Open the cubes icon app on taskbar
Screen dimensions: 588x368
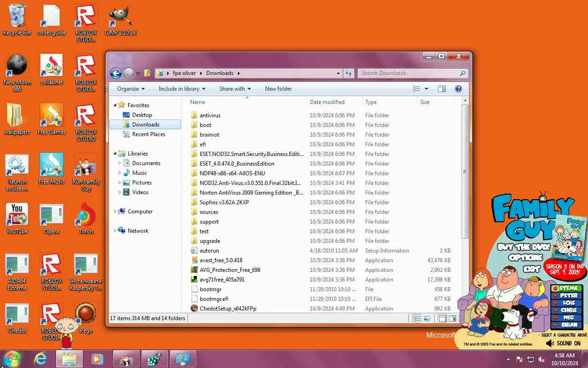154,359
